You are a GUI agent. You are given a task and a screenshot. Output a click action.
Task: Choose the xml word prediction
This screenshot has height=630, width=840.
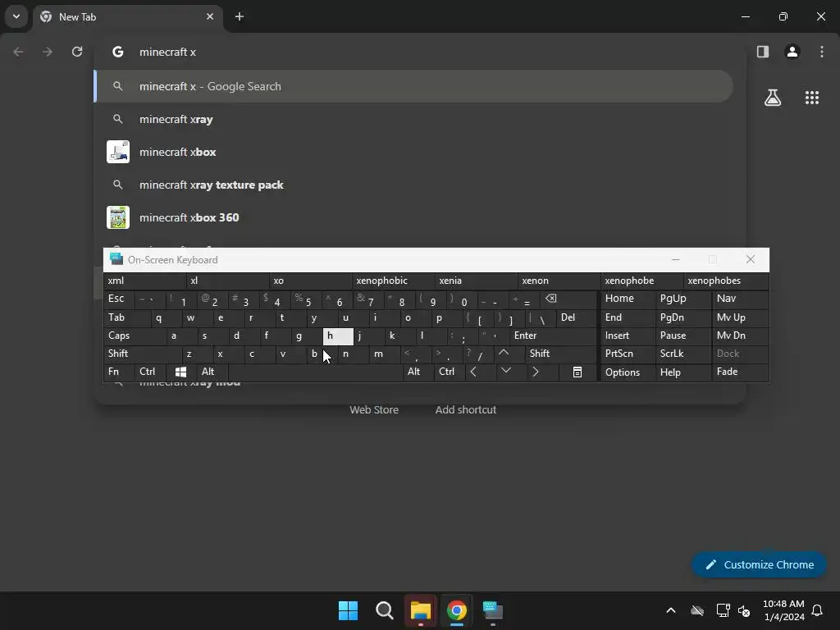[144, 281]
